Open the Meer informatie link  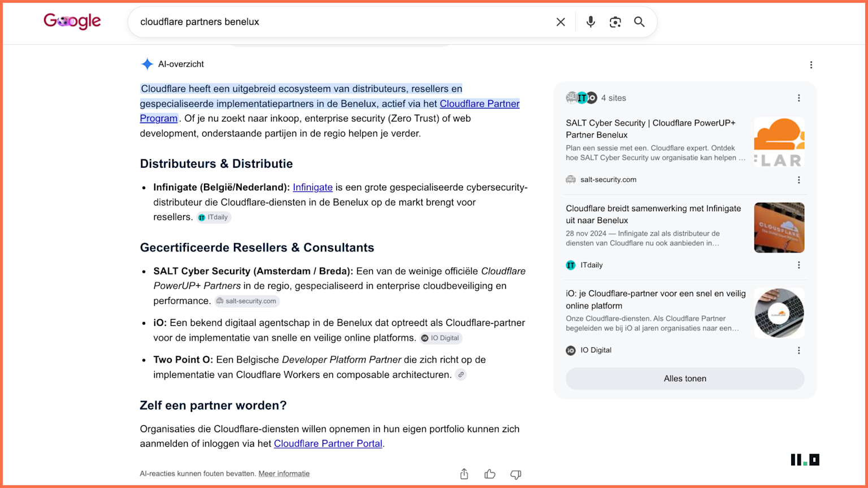click(x=284, y=474)
